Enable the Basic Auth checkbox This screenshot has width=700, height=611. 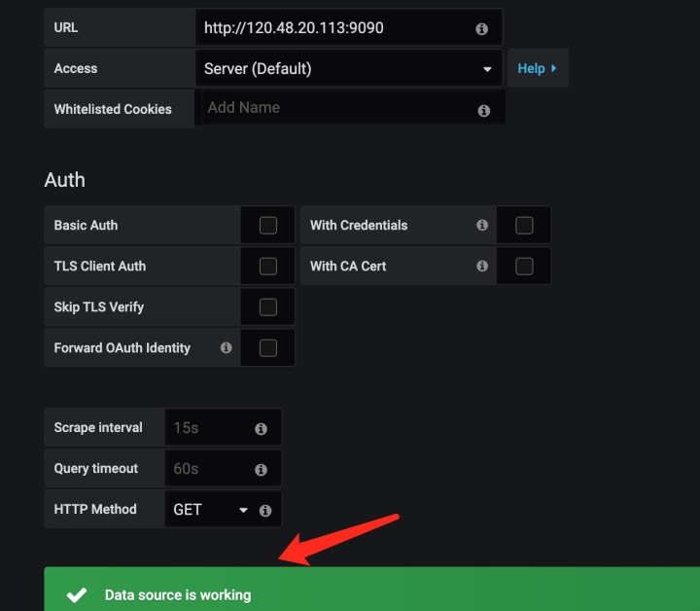coord(268,225)
